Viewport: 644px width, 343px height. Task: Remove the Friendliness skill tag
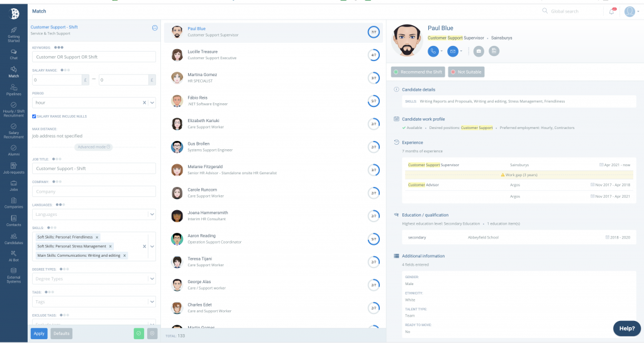click(97, 237)
